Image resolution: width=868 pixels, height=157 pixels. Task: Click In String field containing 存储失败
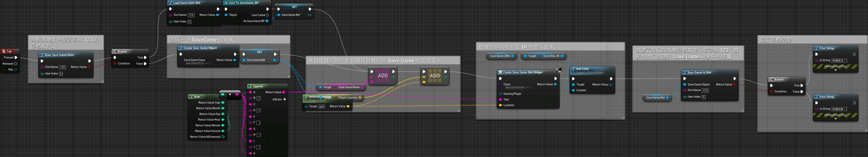click(x=839, y=109)
